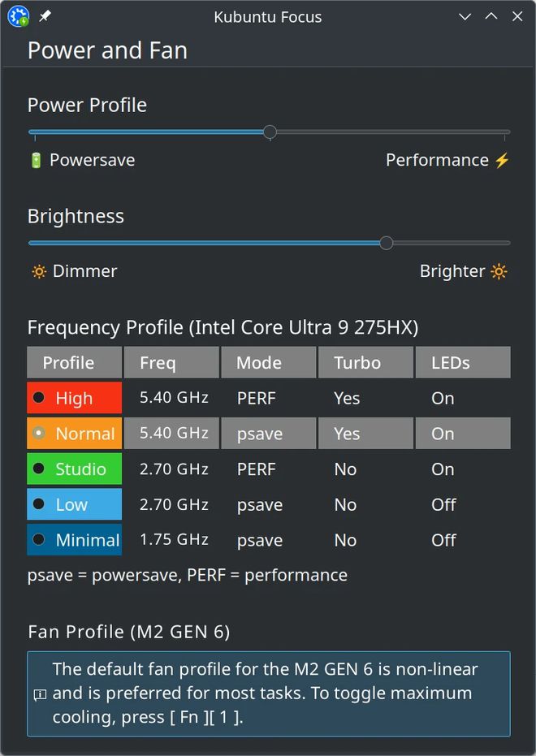Click the Freq column header
This screenshot has width=536, height=756.
[171, 363]
